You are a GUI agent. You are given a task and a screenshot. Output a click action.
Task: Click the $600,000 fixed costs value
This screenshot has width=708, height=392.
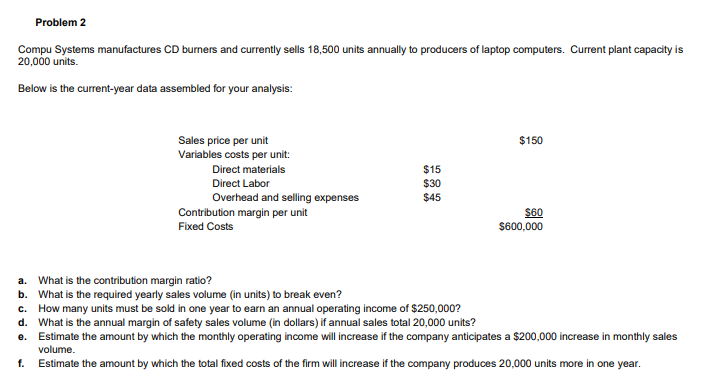coord(521,226)
